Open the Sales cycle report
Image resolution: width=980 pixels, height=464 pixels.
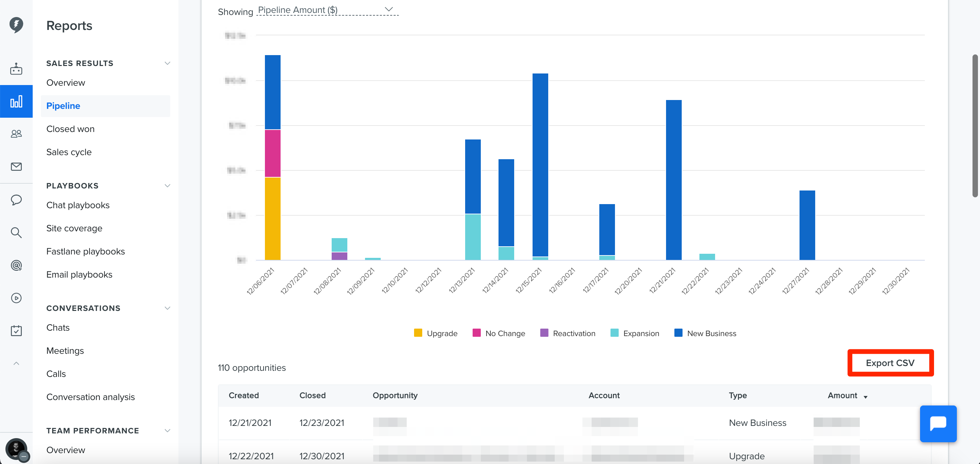69,152
